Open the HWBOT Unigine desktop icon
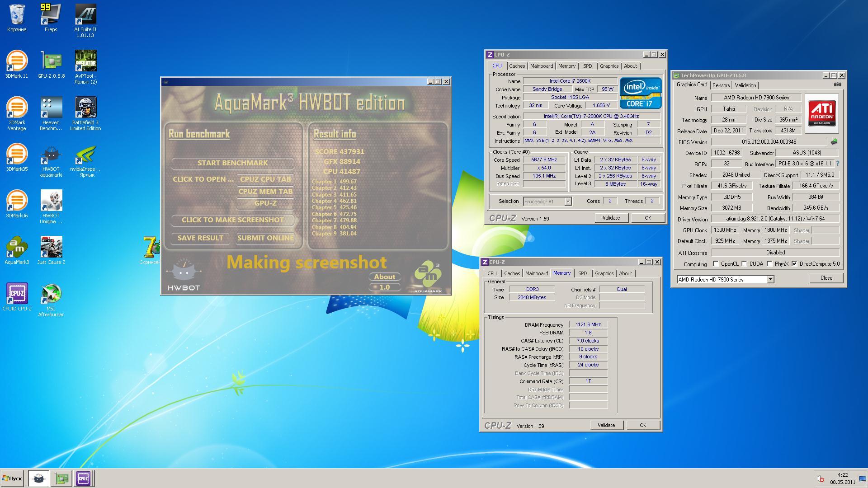This screenshot has width=868, height=488. point(51,206)
